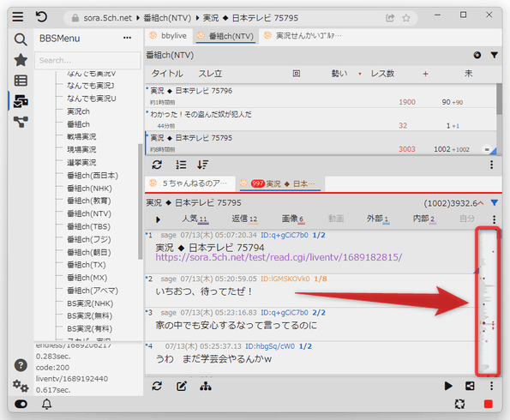Click the hamburger menu icon
This screenshot has width=510, height=420.
coord(18,16)
